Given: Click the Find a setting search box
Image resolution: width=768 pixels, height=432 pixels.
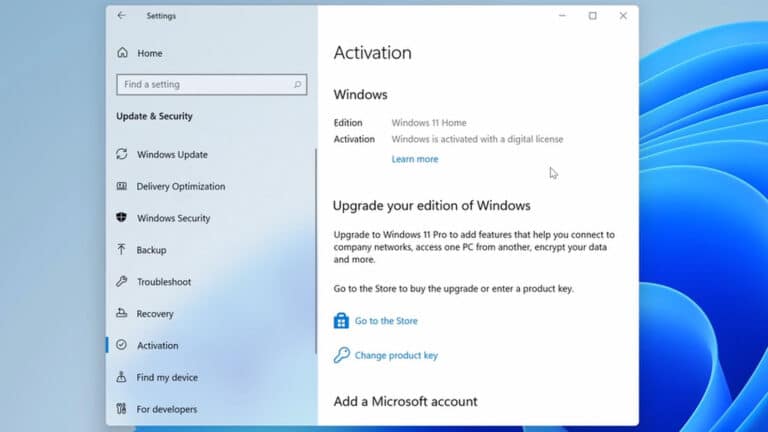Looking at the screenshot, I should (x=205, y=85).
